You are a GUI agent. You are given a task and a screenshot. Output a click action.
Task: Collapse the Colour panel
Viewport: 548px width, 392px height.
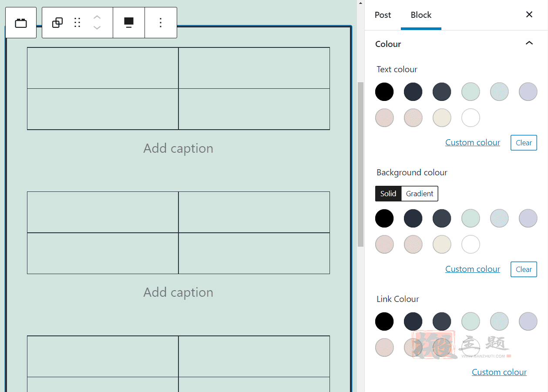click(529, 44)
